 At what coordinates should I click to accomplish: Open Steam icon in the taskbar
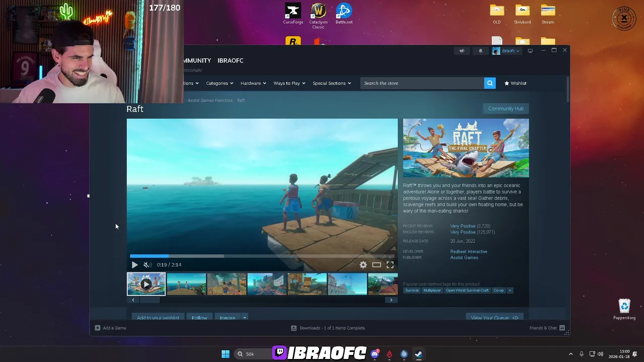click(418, 354)
